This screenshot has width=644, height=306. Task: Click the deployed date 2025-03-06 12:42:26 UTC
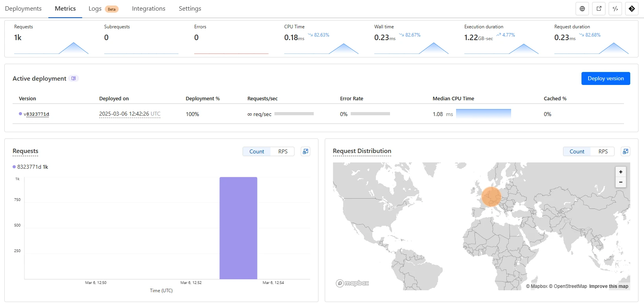[130, 114]
